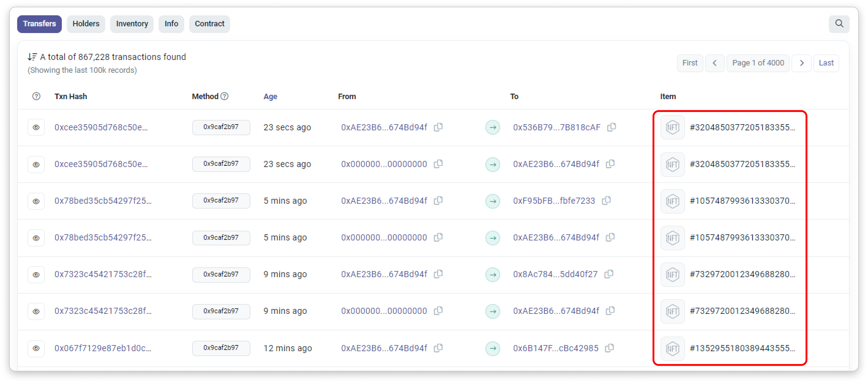The width and height of the screenshot is (868, 383).
Task: Open the transaction hash 0x067f7129e87eb1d0c
Action: click(x=103, y=348)
